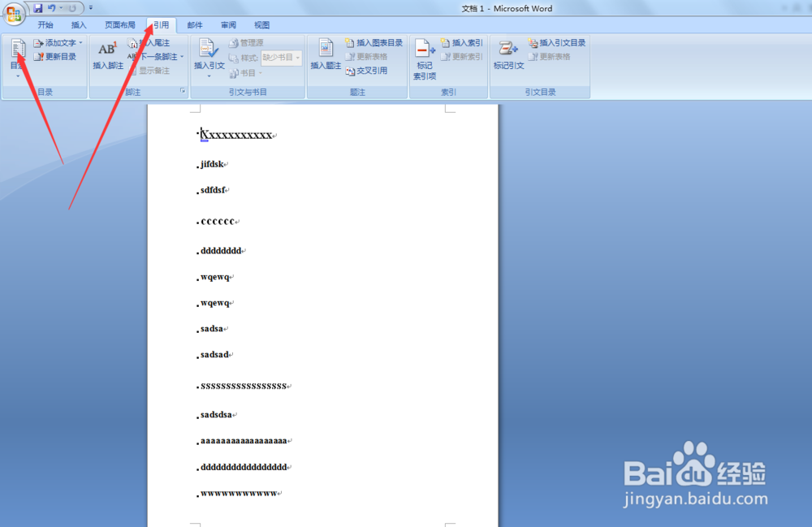812x527 pixels.
Task: Click the document line sadsad
Action: tap(215, 355)
